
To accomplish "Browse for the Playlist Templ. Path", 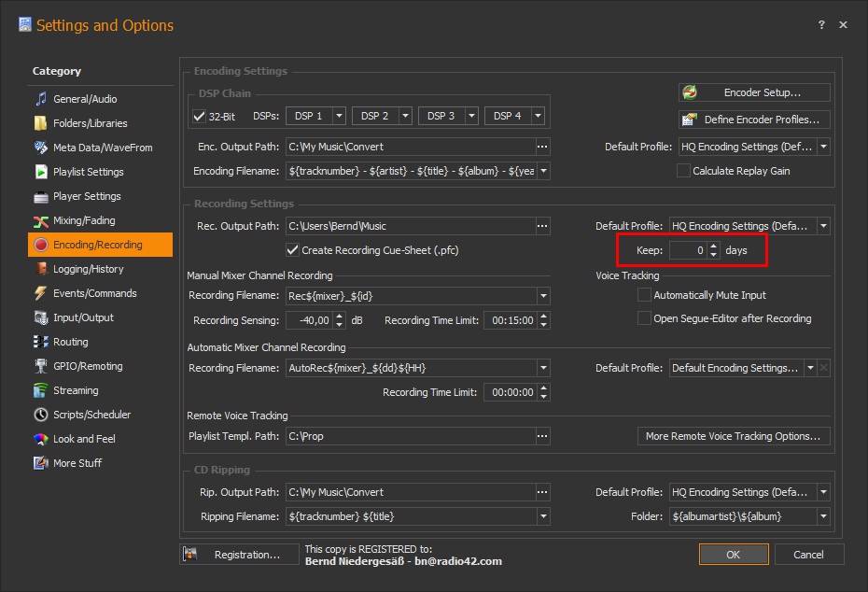I will tap(542, 436).
